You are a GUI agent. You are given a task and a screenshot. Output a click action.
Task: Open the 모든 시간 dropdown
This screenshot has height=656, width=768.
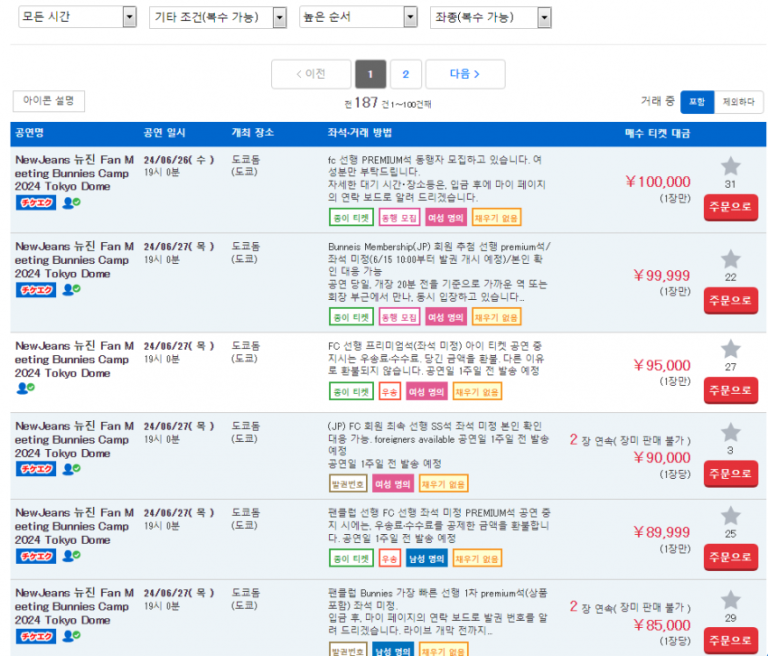pyautogui.click(x=78, y=18)
